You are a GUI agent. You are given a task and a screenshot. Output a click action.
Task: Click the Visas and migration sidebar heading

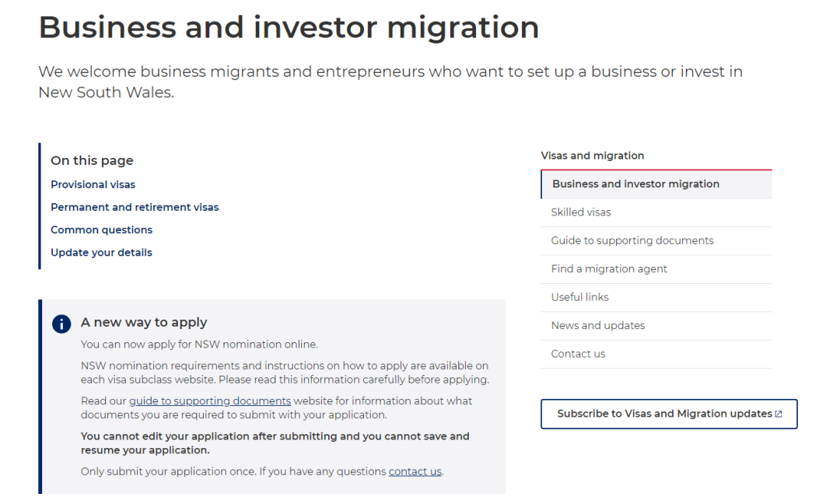coord(593,156)
